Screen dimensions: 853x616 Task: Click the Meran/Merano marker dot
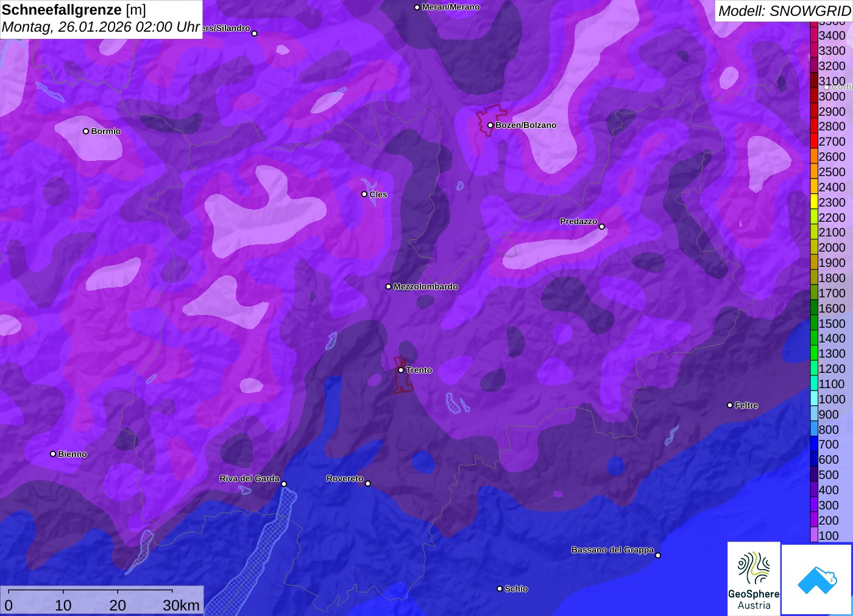pyautogui.click(x=417, y=7)
